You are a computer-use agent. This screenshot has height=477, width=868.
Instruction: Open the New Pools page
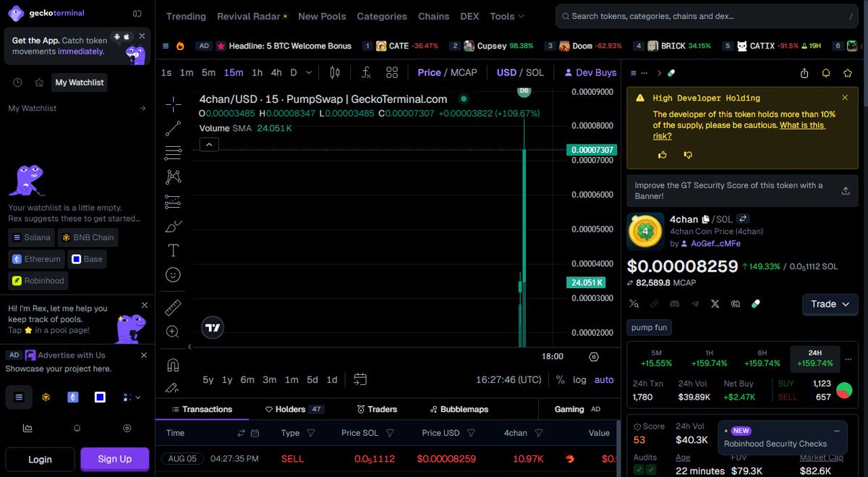[x=322, y=16]
